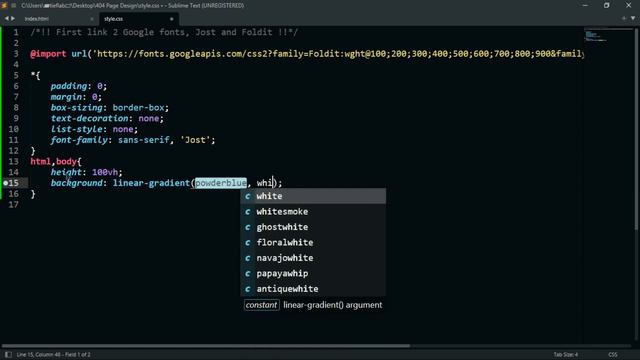Choose 'floralwhite' completion
640x360 pixels.
[313, 243]
